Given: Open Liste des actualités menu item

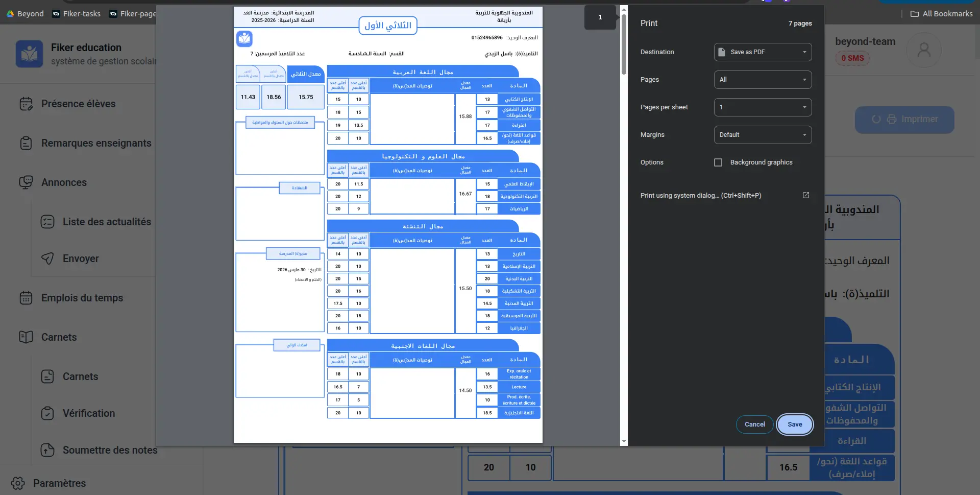Looking at the screenshot, I should click(x=107, y=222).
